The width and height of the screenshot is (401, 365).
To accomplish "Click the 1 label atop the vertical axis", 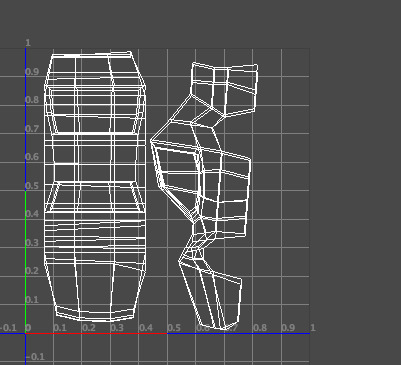I will click(28, 43).
